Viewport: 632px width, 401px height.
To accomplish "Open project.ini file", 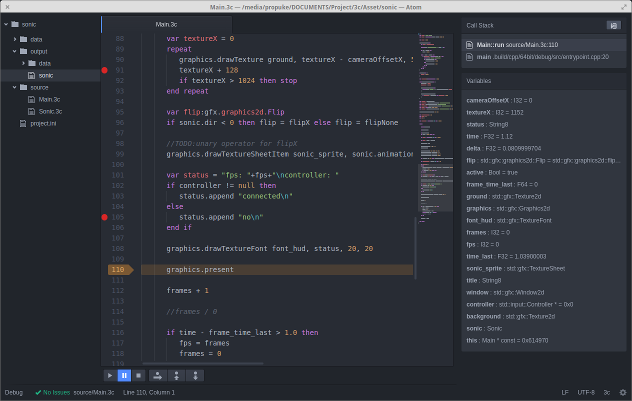I will [43, 124].
